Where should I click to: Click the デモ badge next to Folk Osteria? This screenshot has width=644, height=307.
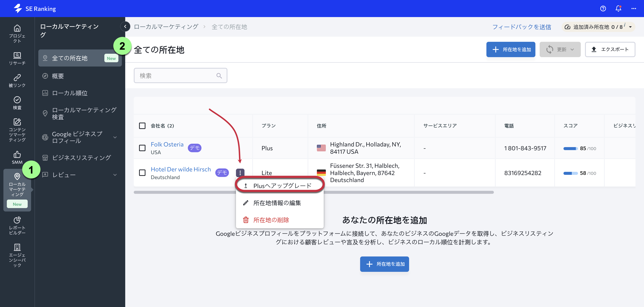194,148
